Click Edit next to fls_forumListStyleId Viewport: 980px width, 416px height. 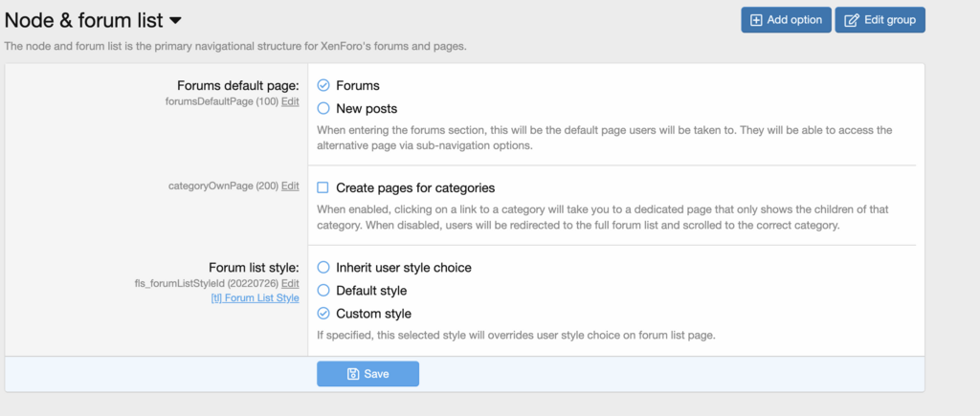[x=290, y=284]
